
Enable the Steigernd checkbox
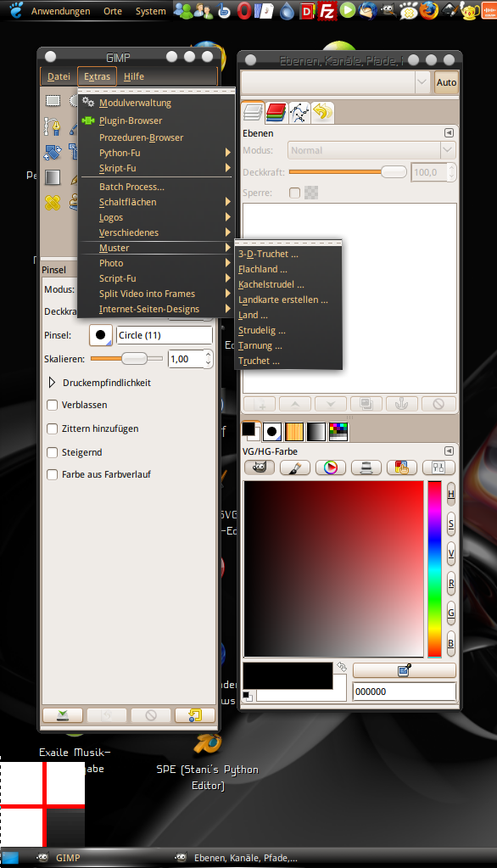52,453
